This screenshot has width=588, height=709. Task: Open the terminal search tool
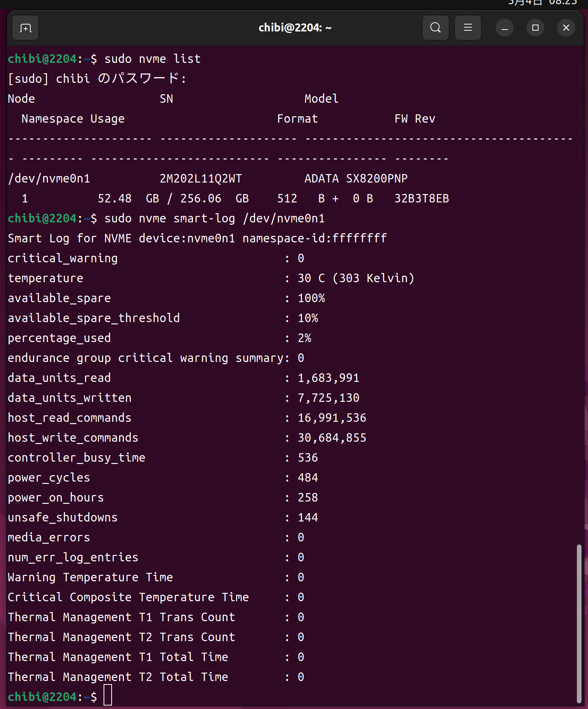click(x=435, y=28)
